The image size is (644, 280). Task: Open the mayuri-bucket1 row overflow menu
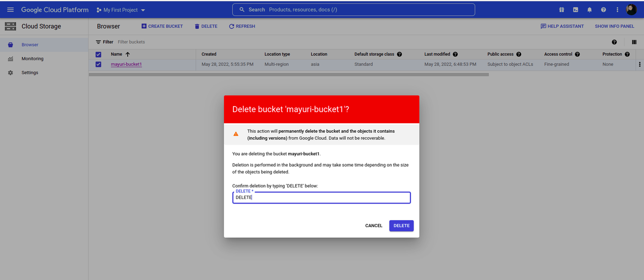[x=640, y=64]
